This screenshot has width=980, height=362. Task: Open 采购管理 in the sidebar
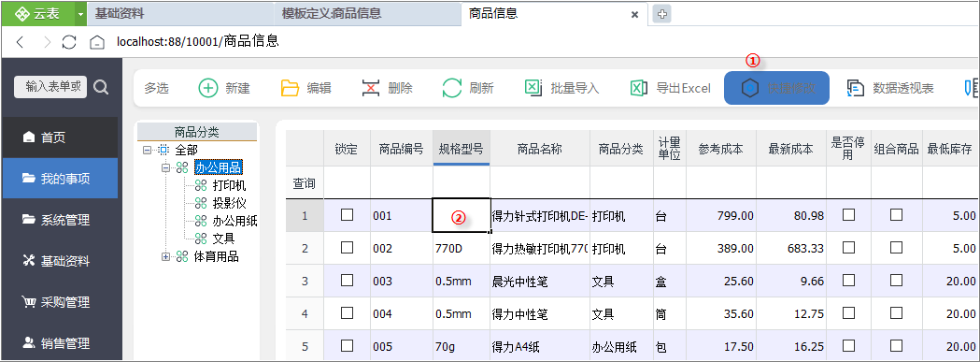(60, 302)
